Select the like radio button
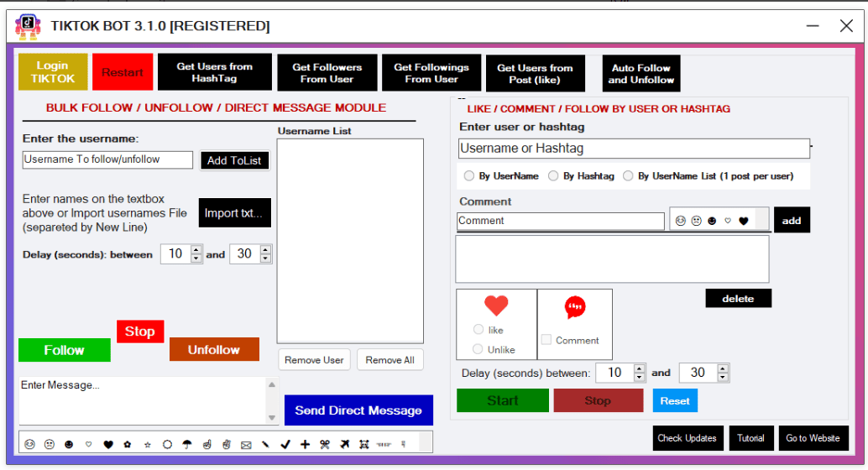The image size is (868, 470). pos(478,329)
